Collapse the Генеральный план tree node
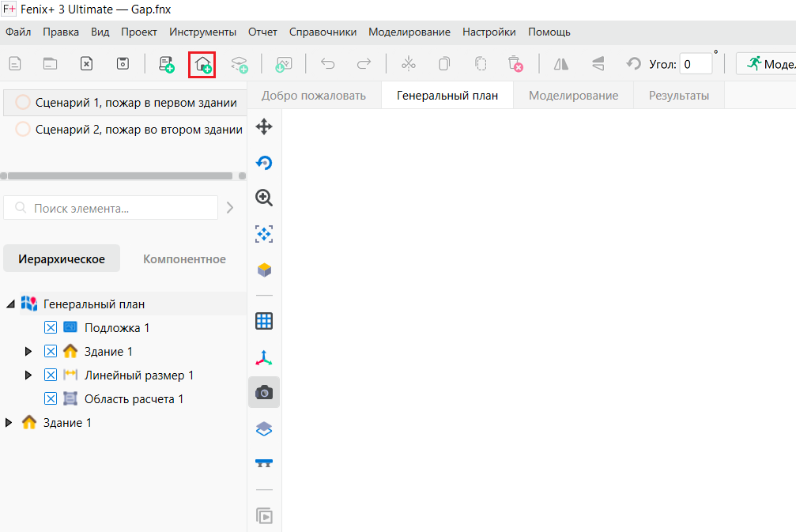This screenshot has width=796, height=532. [10, 304]
